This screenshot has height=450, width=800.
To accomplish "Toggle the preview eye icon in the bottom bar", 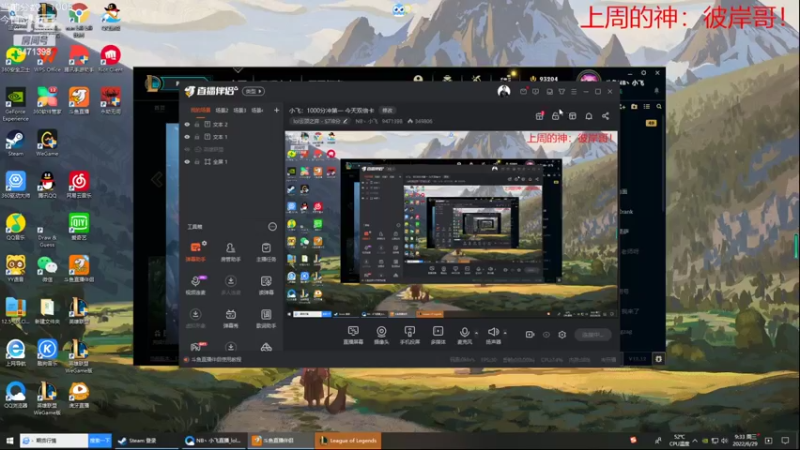I will point(546,335).
